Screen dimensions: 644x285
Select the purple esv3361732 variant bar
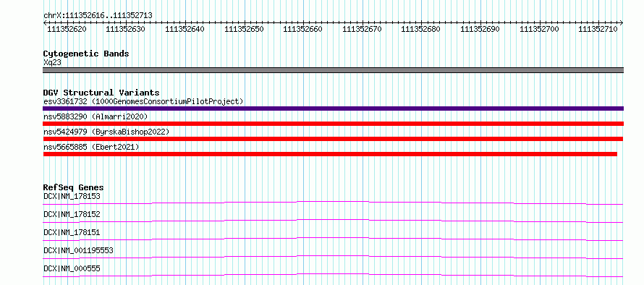[x=333, y=109]
